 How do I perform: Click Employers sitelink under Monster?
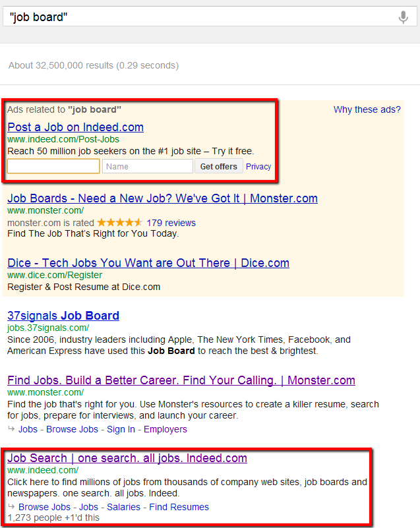165,429
